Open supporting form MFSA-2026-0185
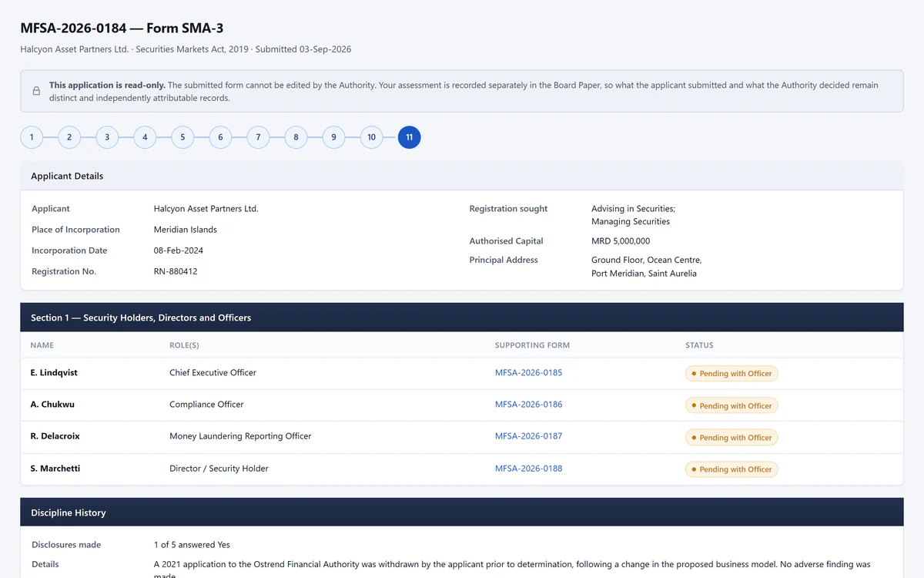This screenshot has width=924, height=578. pos(528,372)
